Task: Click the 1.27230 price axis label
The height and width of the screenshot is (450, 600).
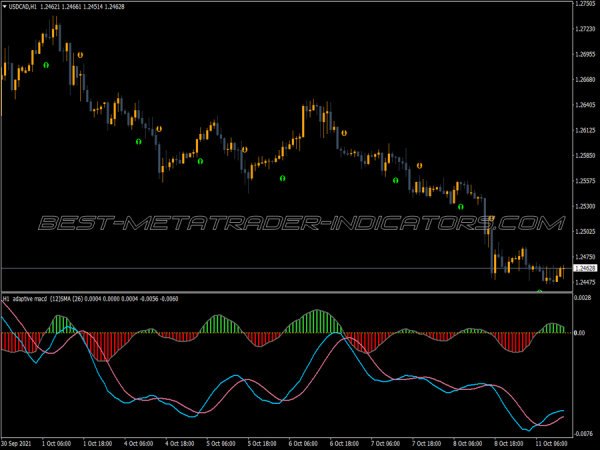Action: (x=585, y=29)
